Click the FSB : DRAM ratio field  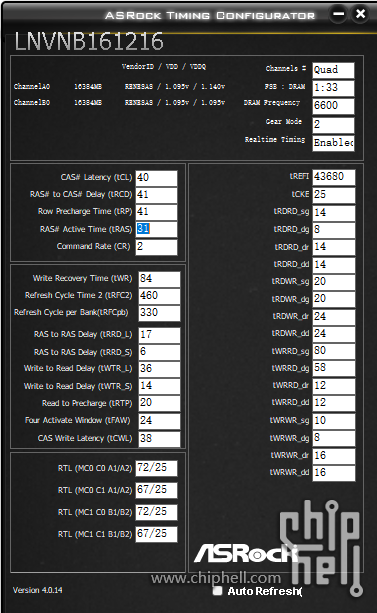pyautogui.click(x=333, y=88)
